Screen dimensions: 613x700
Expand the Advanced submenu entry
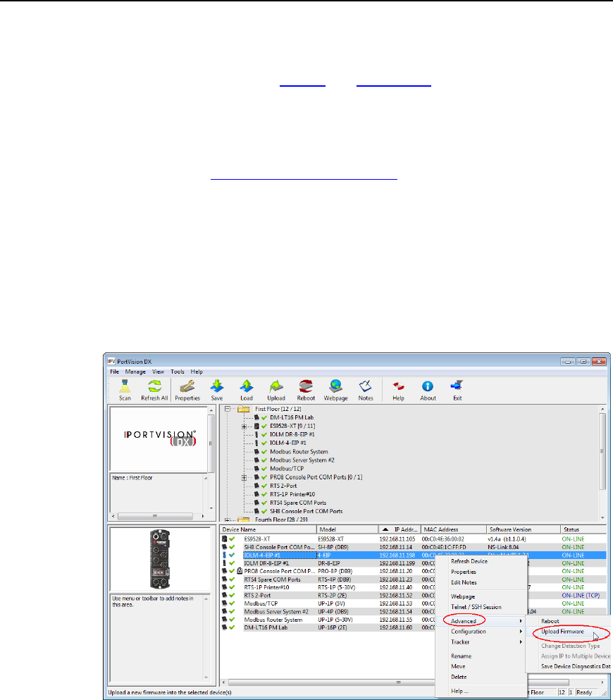click(x=481, y=621)
